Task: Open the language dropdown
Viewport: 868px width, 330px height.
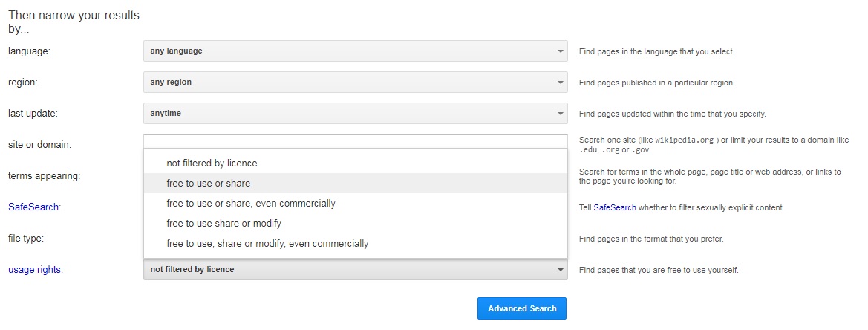Action: pyautogui.click(x=356, y=51)
